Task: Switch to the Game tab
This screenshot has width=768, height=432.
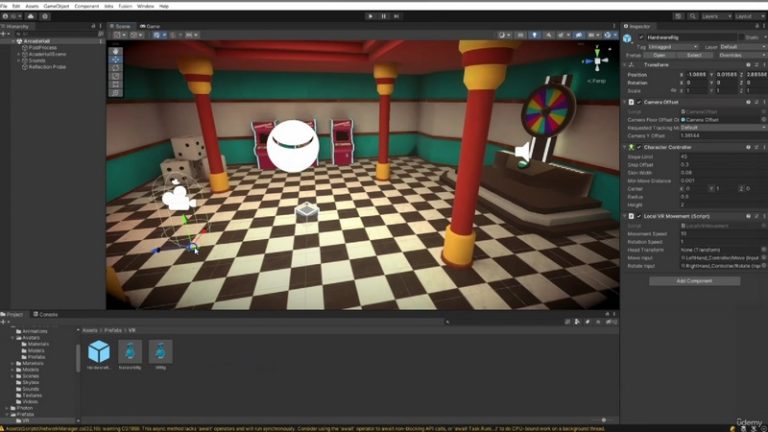Action: click(x=150, y=26)
